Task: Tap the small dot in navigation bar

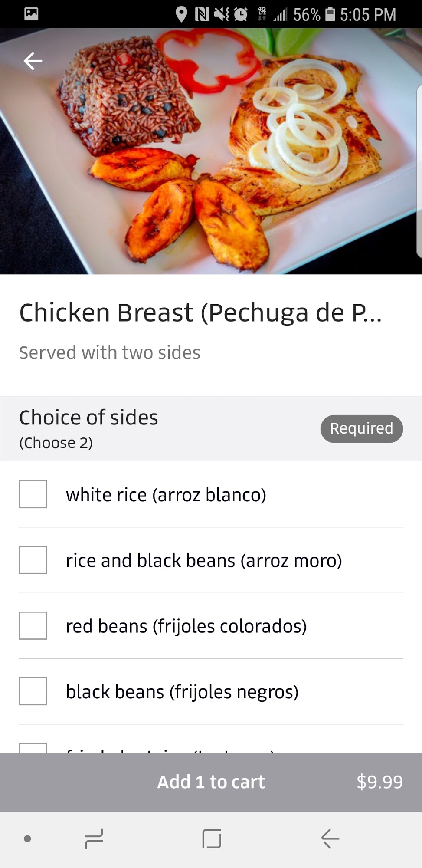Action: click(x=27, y=838)
